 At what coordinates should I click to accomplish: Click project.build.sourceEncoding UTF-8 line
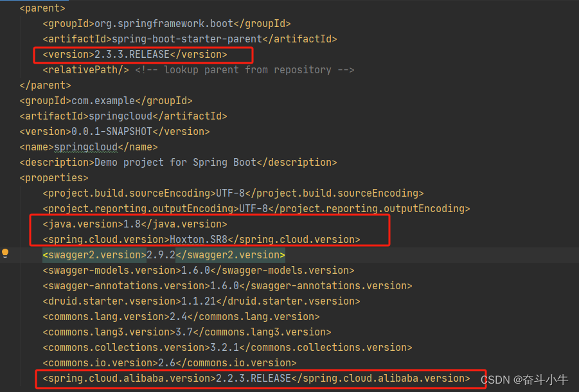click(233, 193)
